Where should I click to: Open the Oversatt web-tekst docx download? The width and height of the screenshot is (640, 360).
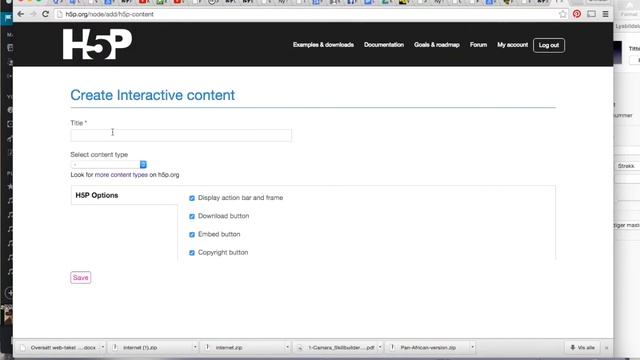click(x=63, y=348)
